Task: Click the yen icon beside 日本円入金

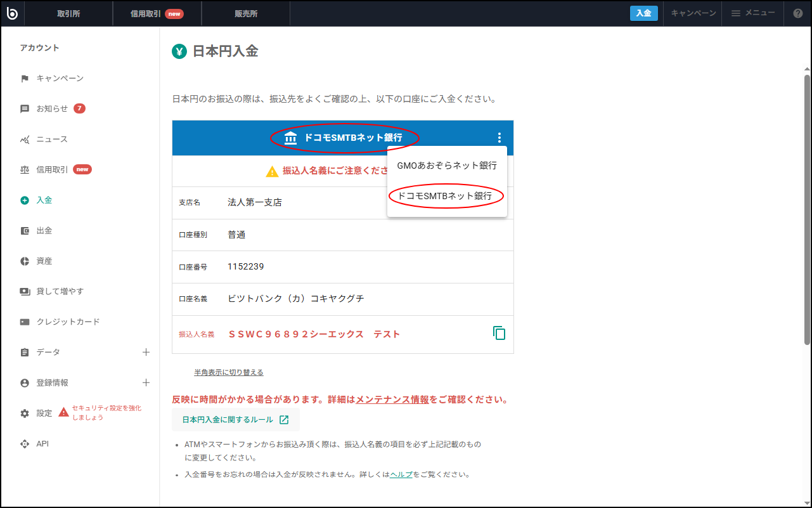Action: [x=179, y=51]
